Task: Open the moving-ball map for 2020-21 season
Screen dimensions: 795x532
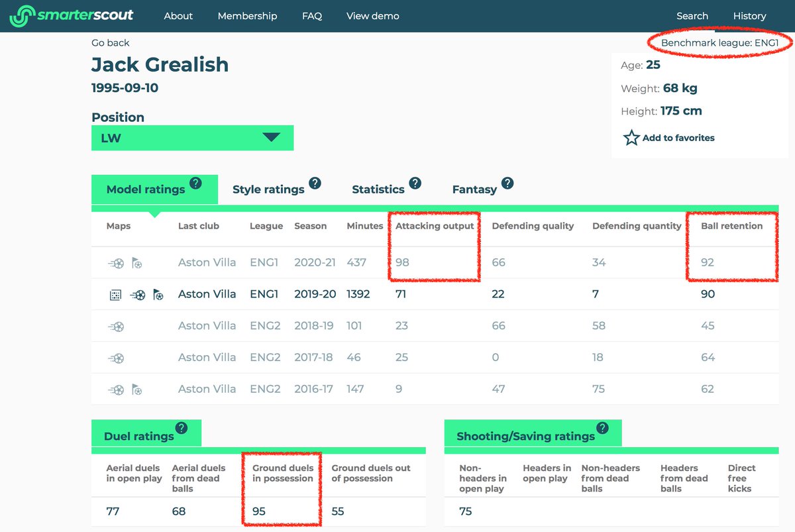Action: point(117,263)
